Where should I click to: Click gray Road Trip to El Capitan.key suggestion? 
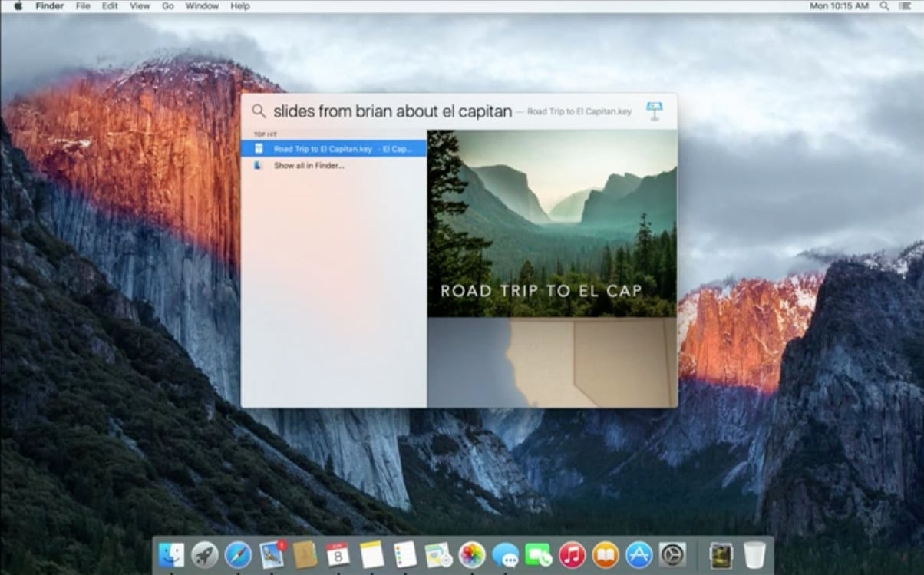579,111
